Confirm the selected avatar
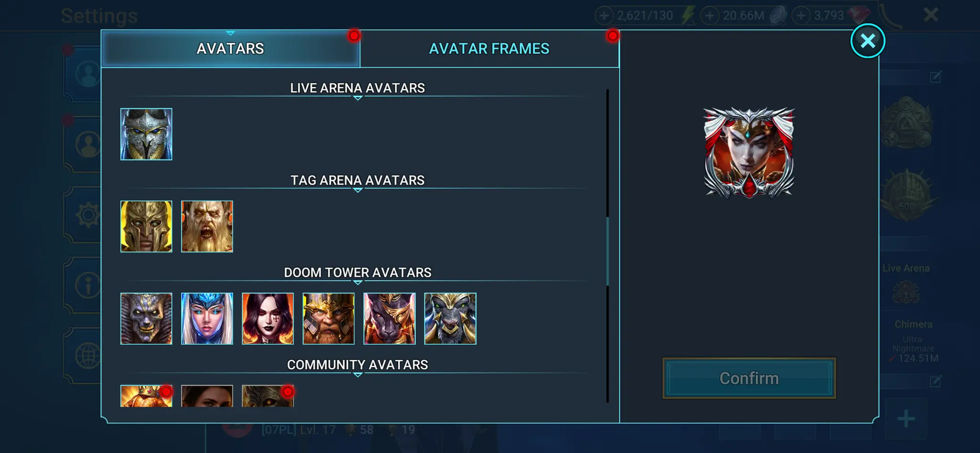Image resolution: width=980 pixels, height=453 pixels. (749, 378)
